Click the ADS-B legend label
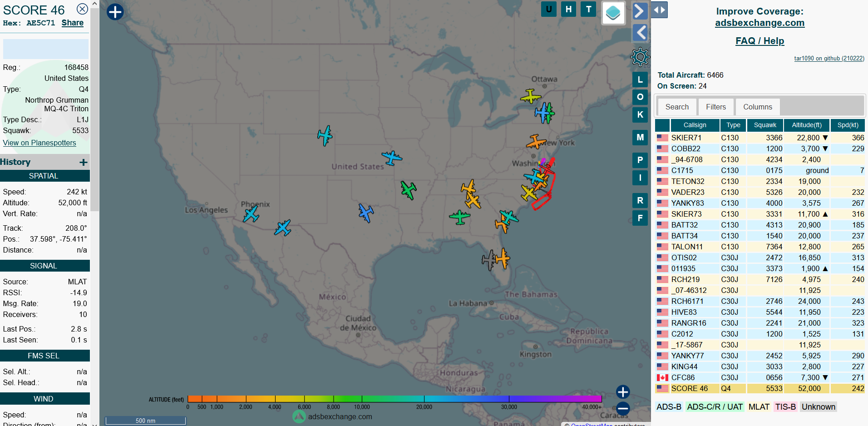This screenshot has height=426, width=868. (669, 407)
